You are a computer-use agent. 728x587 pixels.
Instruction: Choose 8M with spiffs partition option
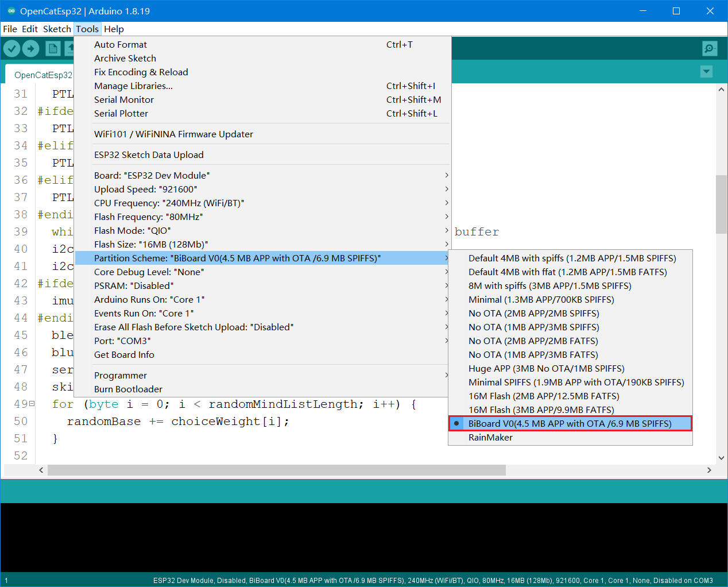[x=570, y=285]
